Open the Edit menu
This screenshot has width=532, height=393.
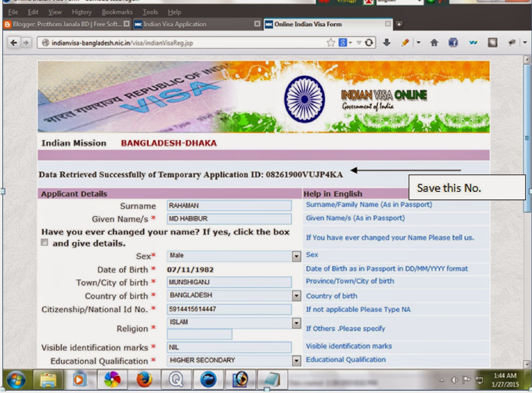pyautogui.click(x=33, y=12)
